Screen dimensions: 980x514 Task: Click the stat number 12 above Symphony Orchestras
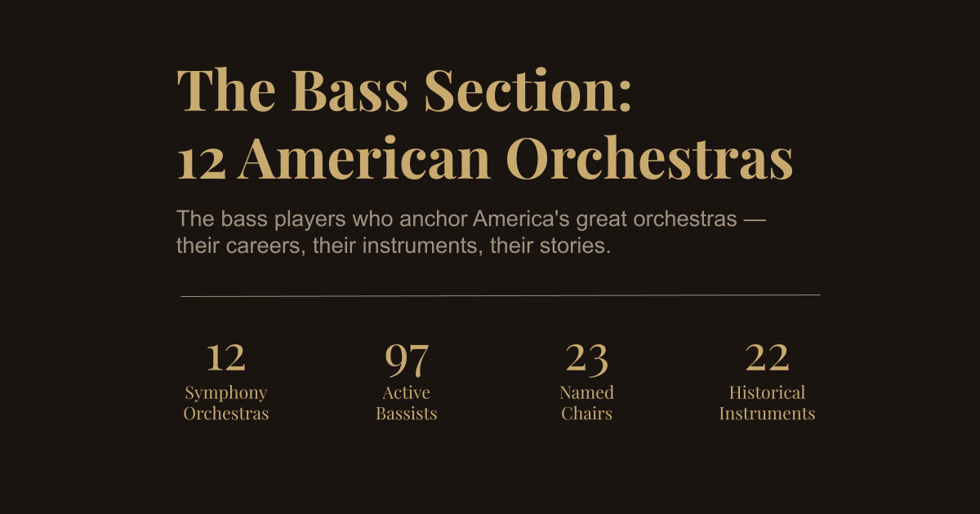point(225,357)
